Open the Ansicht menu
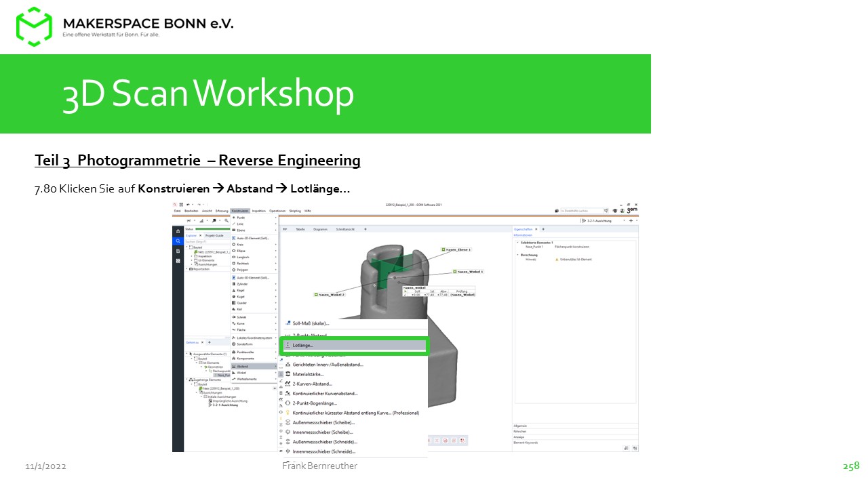 point(207,211)
